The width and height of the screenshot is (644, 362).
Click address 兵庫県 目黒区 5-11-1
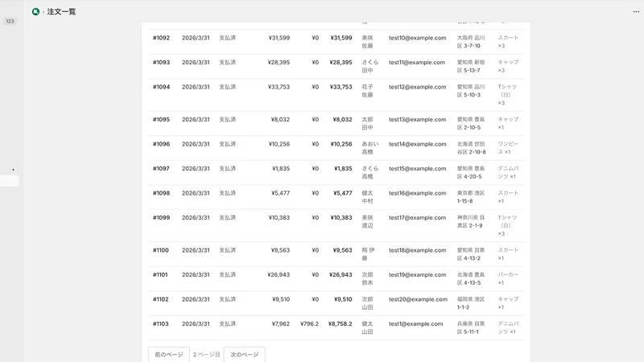click(x=471, y=328)
